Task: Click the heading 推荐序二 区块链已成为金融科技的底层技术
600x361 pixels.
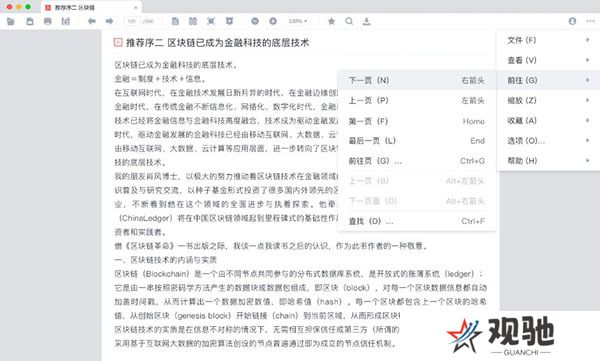Action: 217,42
